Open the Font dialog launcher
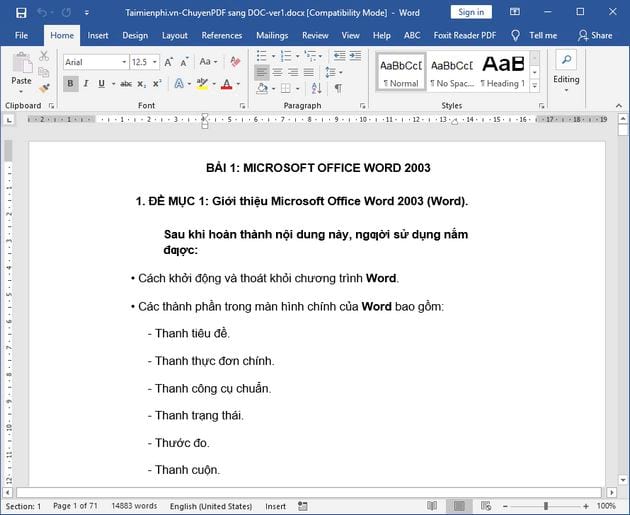 click(x=242, y=106)
